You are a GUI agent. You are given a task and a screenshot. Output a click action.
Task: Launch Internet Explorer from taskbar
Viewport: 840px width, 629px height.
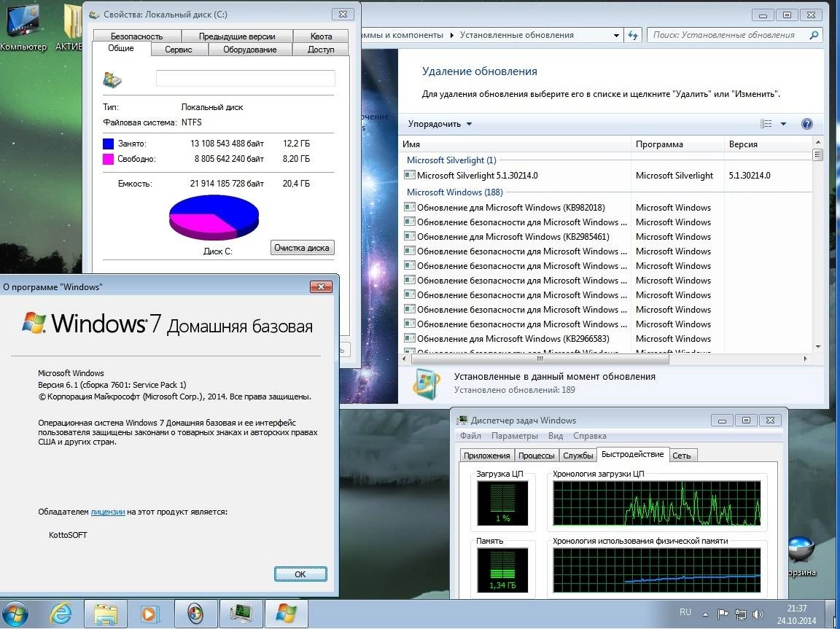tap(61, 614)
